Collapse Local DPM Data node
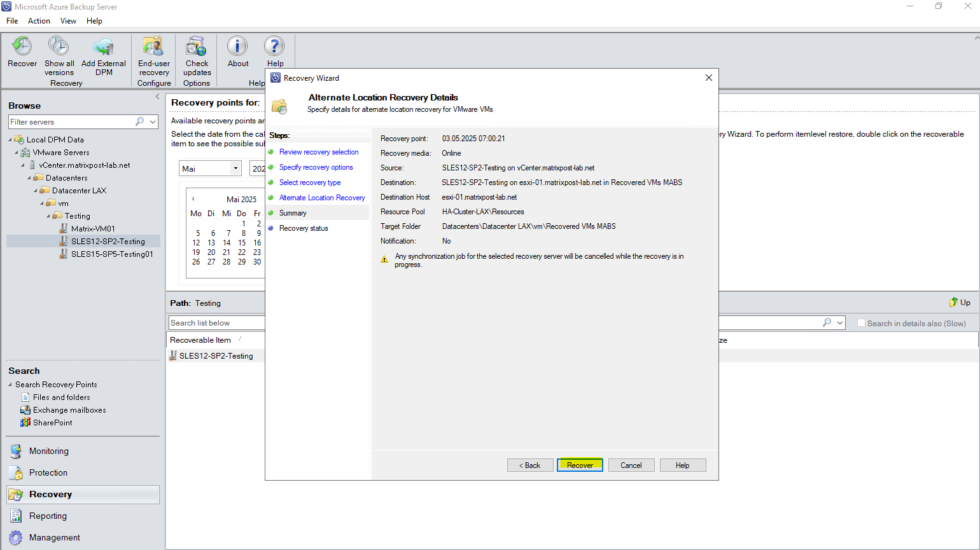 (x=10, y=140)
